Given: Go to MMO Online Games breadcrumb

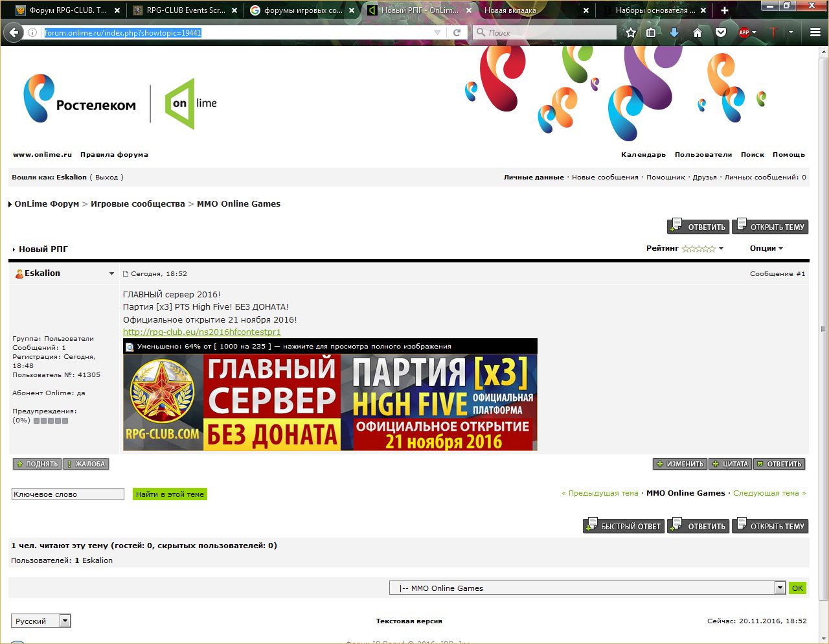Looking at the screenshot, I should (x=238, y=203).
